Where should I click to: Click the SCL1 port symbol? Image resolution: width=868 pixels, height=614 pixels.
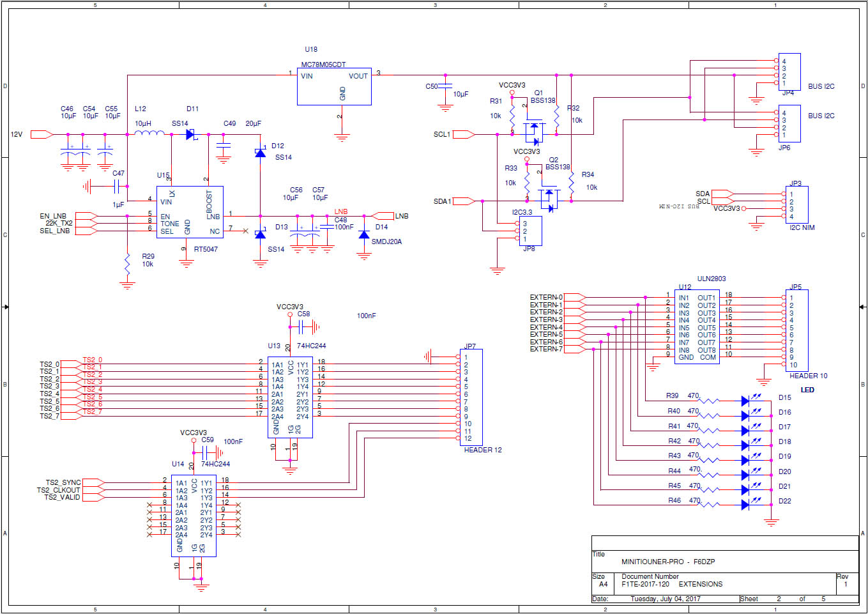463,134
